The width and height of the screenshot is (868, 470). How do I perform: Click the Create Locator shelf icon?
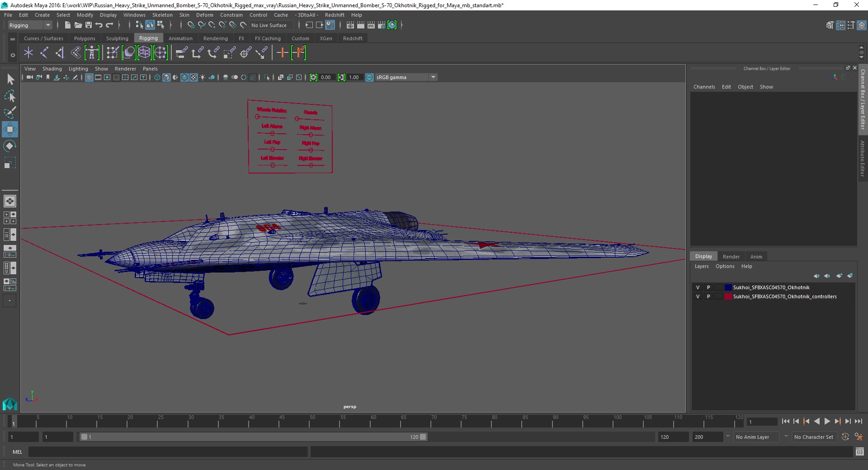click(x=28, y=53)
